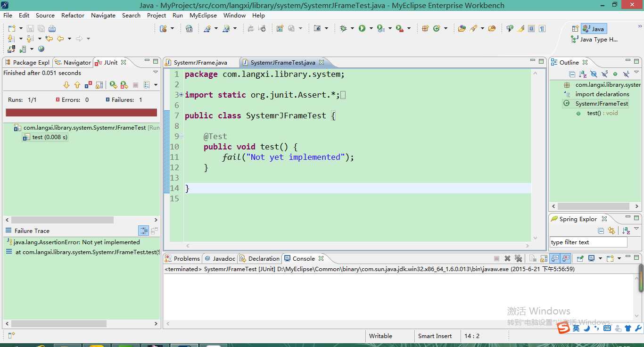Collapse the test method fold marker
Screen dimensions: 644x347
coord(181,136)
